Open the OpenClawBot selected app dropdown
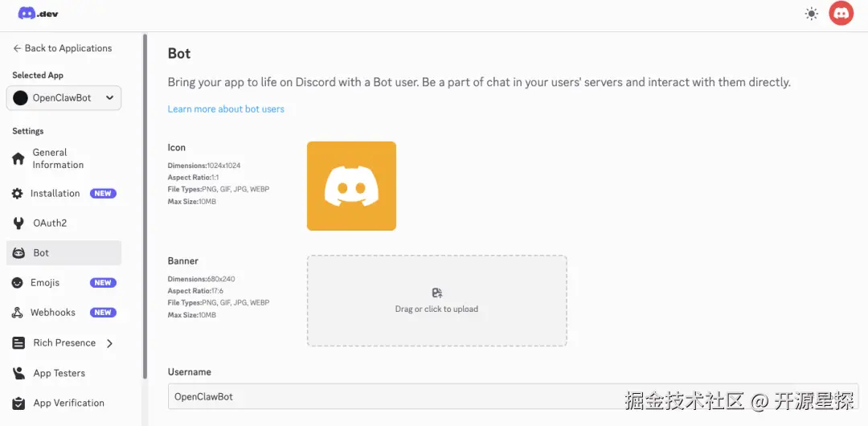 (x=63, y=98)
